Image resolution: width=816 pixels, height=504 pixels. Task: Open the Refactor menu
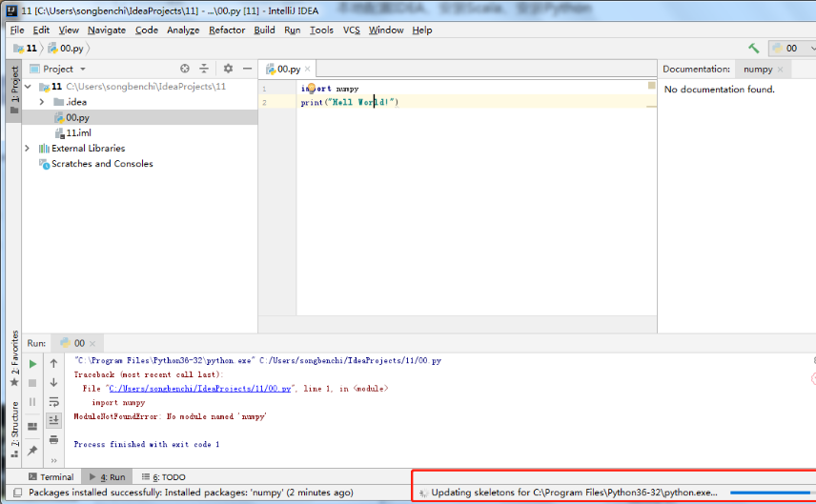point(226,30)
